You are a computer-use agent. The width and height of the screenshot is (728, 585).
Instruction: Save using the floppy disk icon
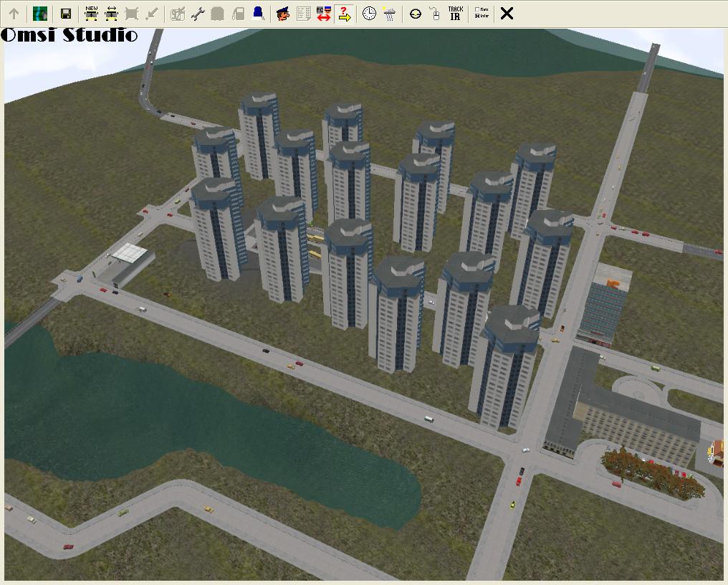click(65, 14)
